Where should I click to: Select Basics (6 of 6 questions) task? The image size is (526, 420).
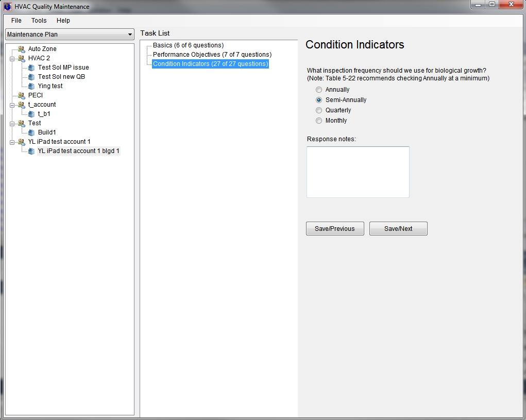pos(188,45)
